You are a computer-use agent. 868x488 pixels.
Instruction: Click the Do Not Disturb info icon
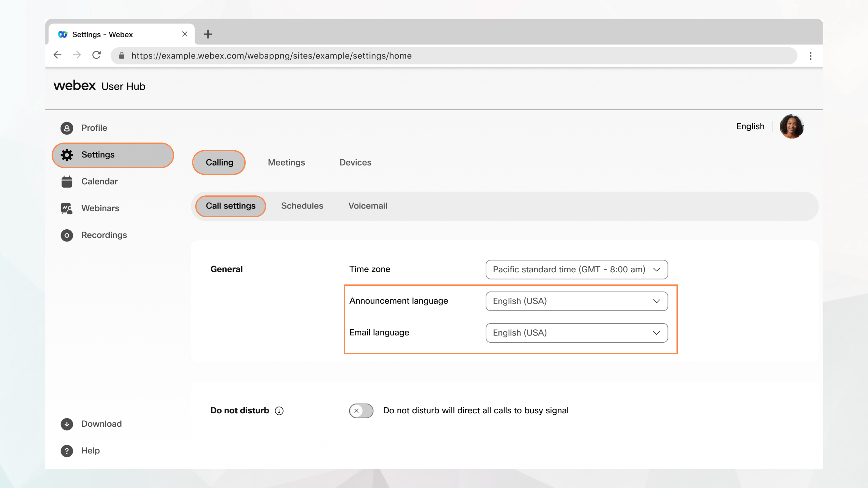tap(280, 411)
